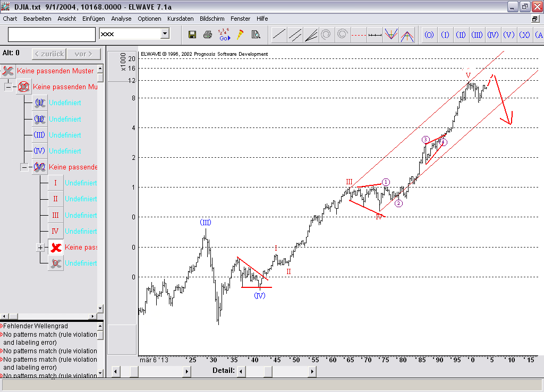Insert wave label (V) from toolbar

[x=508, y=35]
